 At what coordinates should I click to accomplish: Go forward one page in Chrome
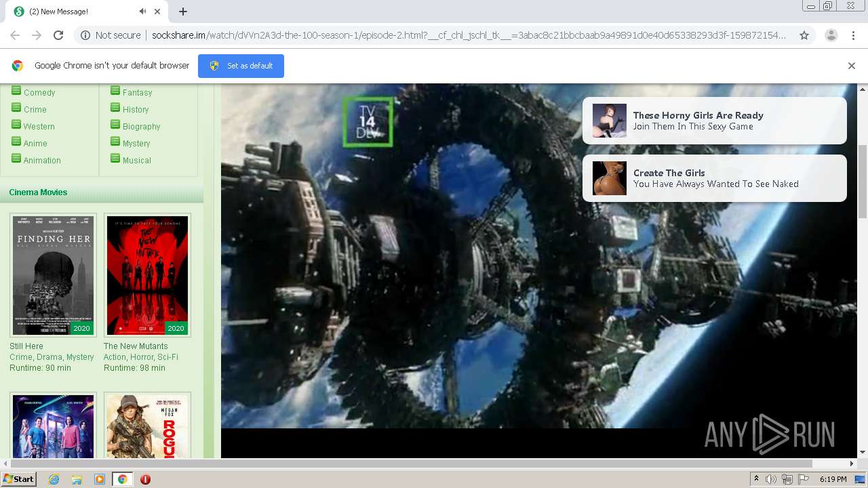[x=37, y=35]
